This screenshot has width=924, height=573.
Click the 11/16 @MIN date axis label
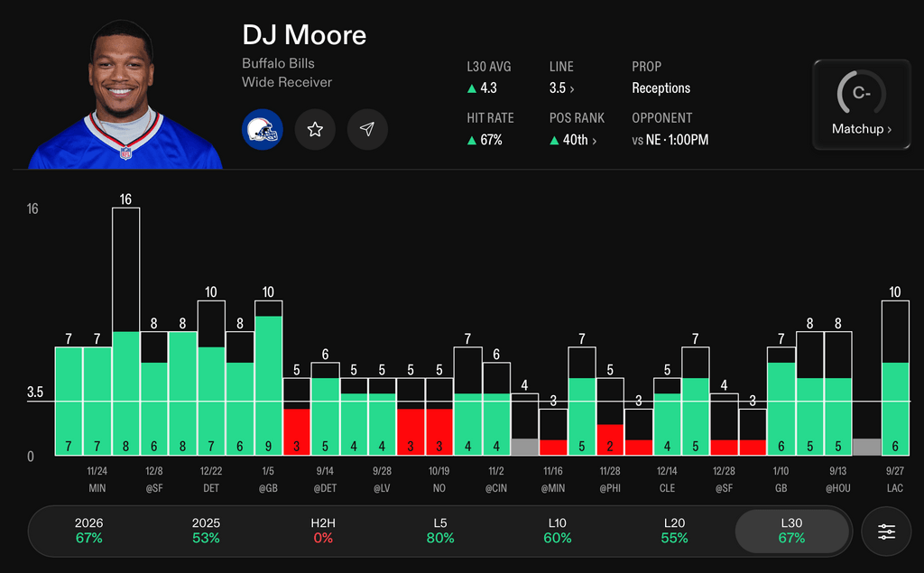(553, 479)
